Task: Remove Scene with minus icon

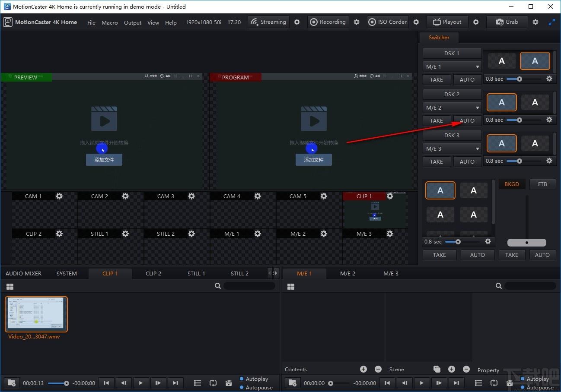Action: tap(466, 369)
